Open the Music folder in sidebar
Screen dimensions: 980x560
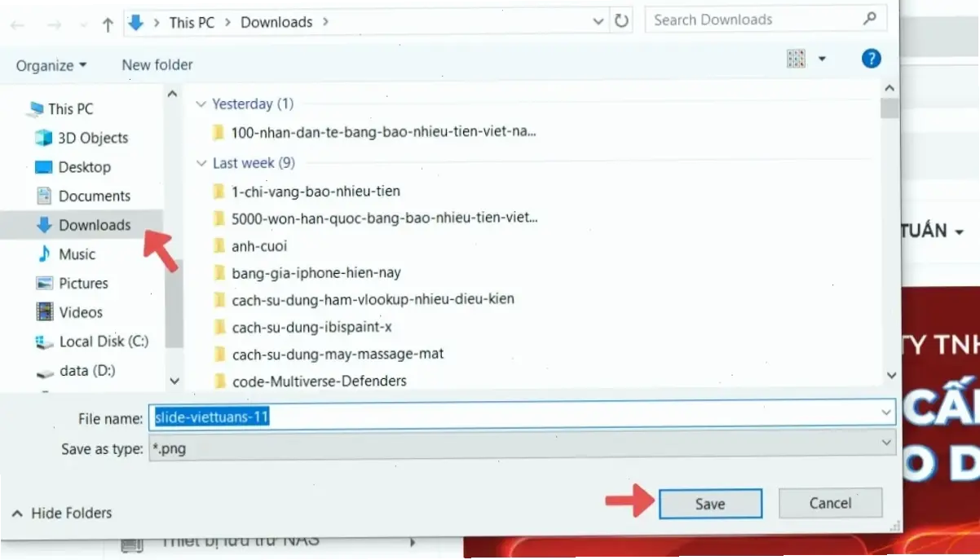[x=77, y=254]
